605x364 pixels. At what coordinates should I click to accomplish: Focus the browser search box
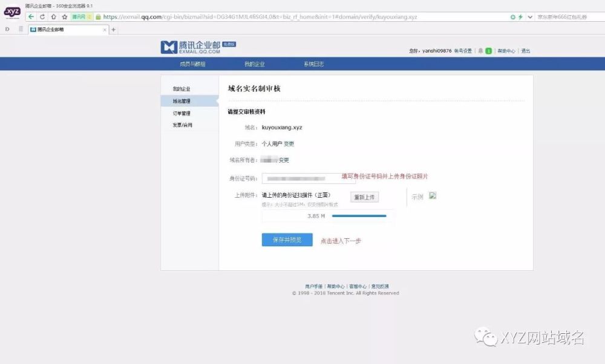click(569, 17)
